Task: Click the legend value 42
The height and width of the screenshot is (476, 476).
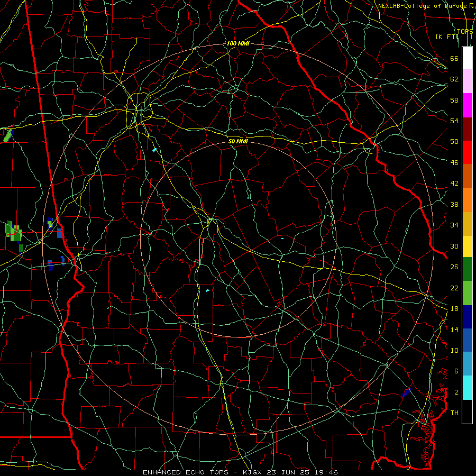Action: pyautogui.click(x=454, y=184)
